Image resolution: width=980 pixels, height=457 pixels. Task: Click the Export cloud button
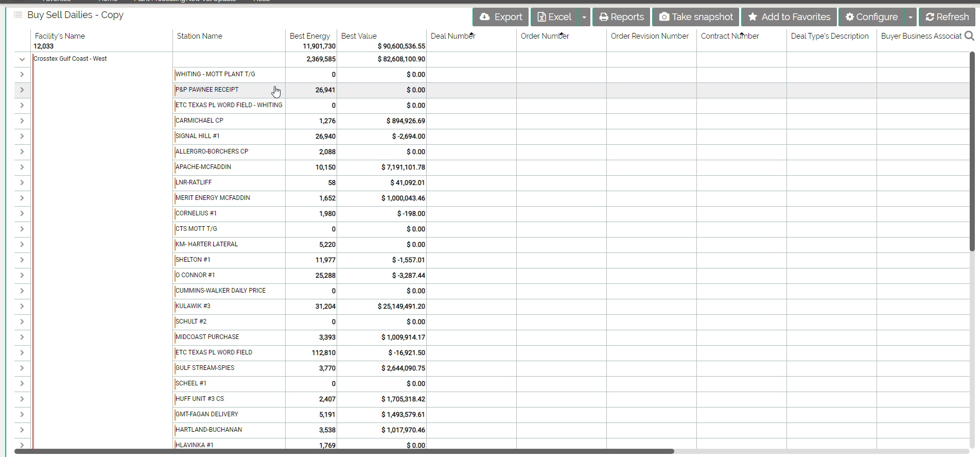pyautogui.click(x=501, y=17)
